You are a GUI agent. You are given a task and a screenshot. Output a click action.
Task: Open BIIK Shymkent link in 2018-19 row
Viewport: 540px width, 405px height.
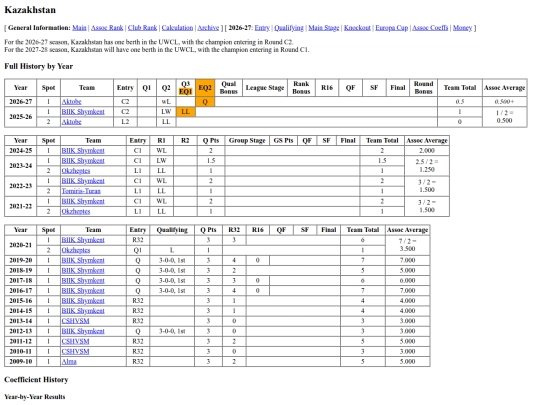83,271
